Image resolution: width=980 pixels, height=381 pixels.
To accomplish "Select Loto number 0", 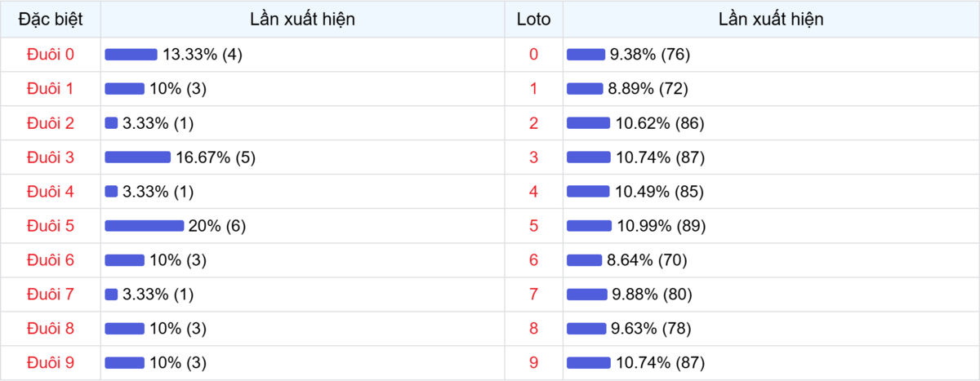I will tap(534, 55).
